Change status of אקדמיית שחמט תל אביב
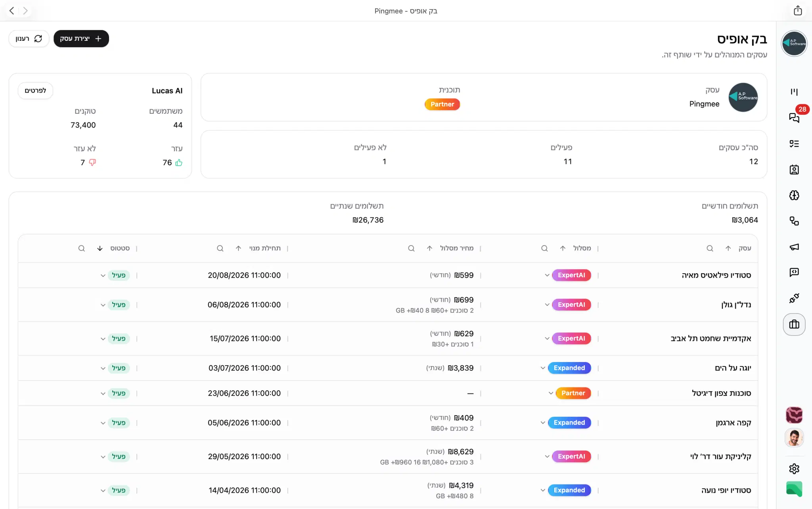Viewport: 812px width, 509px height. click(x=115, y=339)
